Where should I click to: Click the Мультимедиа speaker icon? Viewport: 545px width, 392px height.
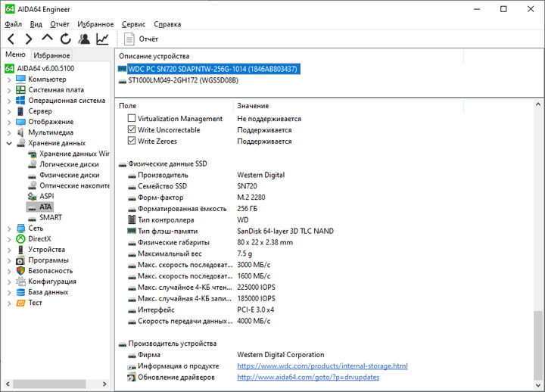21,132
